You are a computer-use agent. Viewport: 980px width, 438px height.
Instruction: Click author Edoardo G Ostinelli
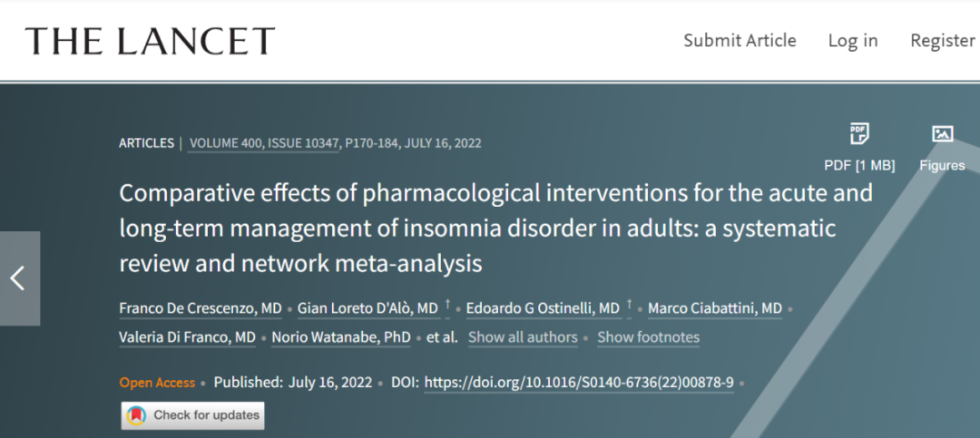click(543, 309)
